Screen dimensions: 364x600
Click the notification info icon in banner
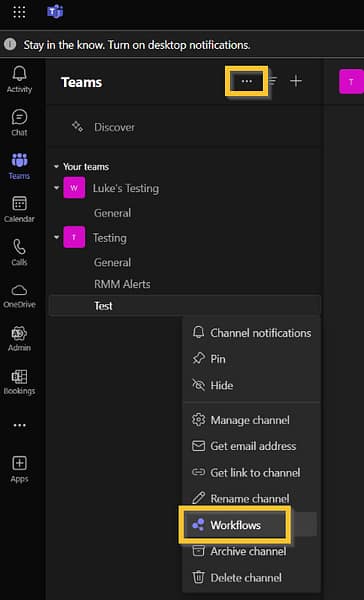[10, 45]
